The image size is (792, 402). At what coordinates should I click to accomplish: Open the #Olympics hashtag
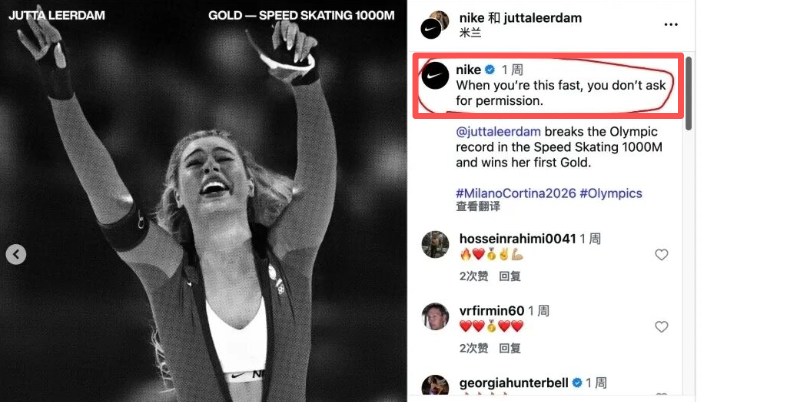coord(611,193)
